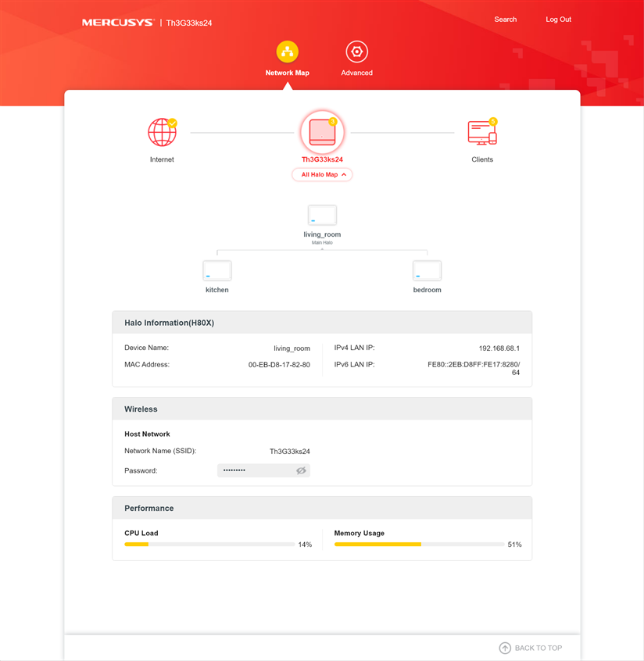The height and width of the screenshot is (661, 644).
Task: Click the IPv4 LAN IP 192.168.68.1
Action: click(x=499, y=348)
